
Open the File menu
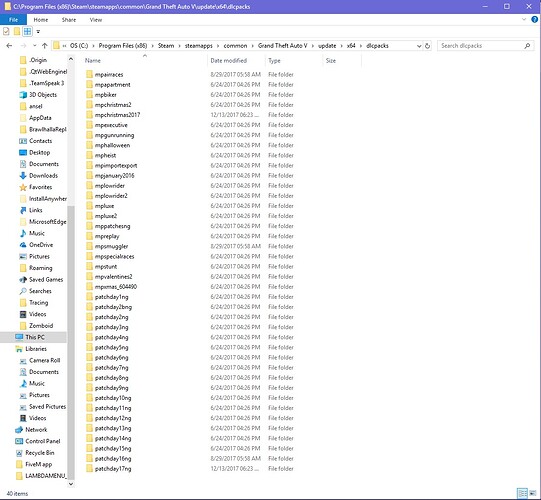click(x=13, y=20)
